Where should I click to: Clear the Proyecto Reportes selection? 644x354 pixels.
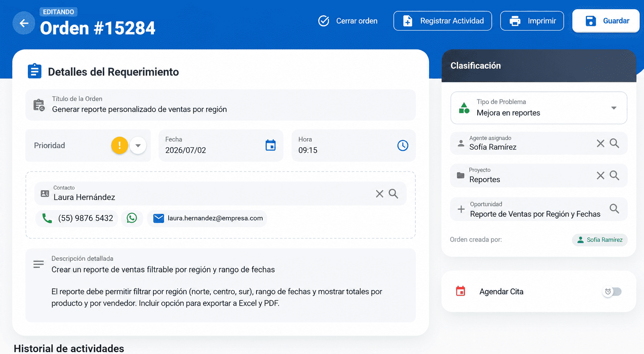(x=601, y=175)
